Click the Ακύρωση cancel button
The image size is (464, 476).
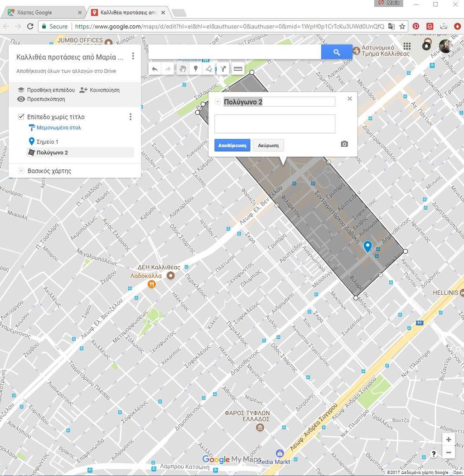(268, 145)
